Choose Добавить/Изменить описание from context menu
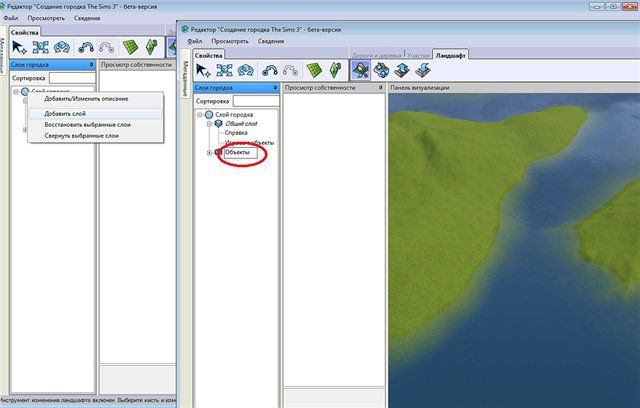Viewport: 640px width, 408px height. 96,99
